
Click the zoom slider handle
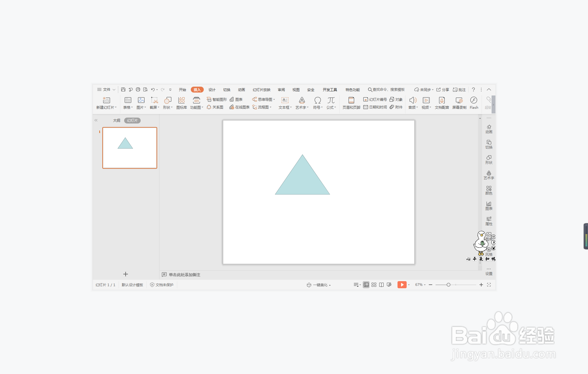coord(448,285)
